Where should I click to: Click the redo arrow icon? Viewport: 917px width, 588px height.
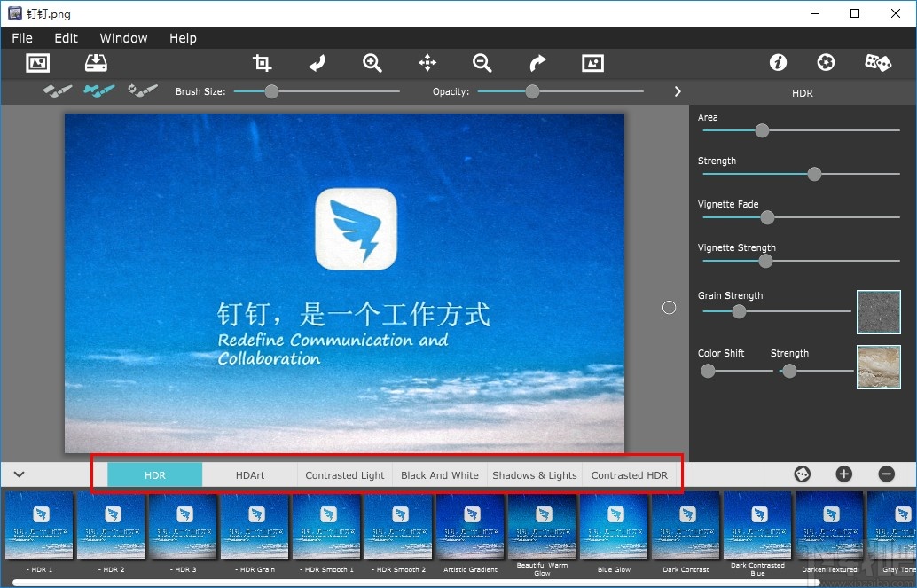pyautogui.click(x=537, y=63)
